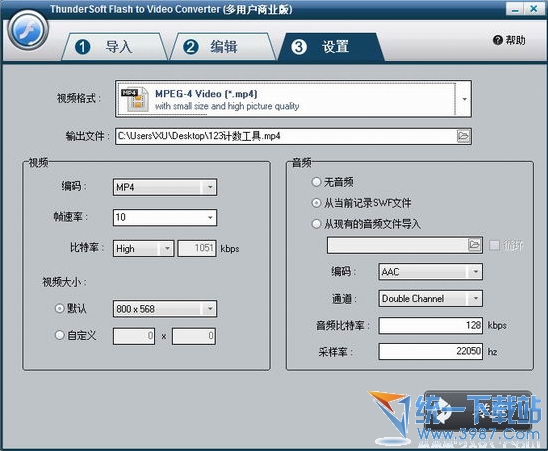The image size is (548, 451).
Task: Select 从当前记录SWF文件 audio option
Action: tap(316, 203)
